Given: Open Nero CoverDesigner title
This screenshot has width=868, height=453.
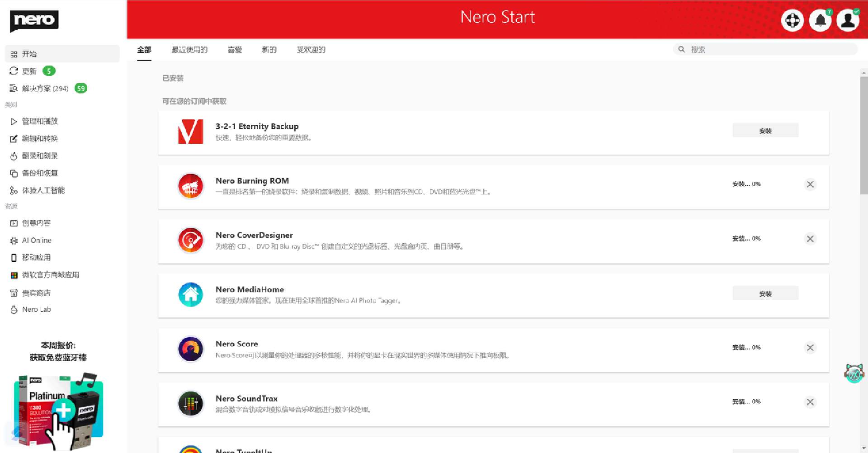Looking at the screenshot, I should point(254,235).
